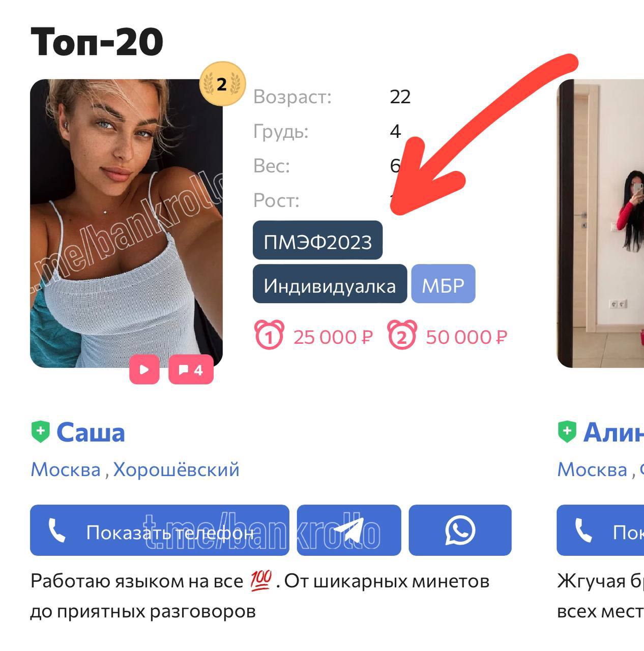Screen dimensions: 644x651
Task: Click the Показать телефон button
Action: point(160,530)
